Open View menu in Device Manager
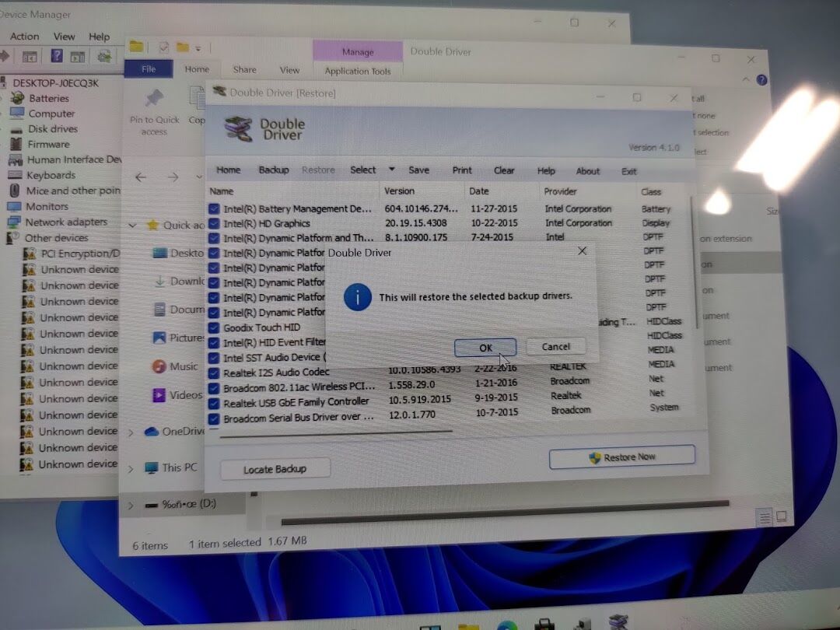 coord(65,37)
